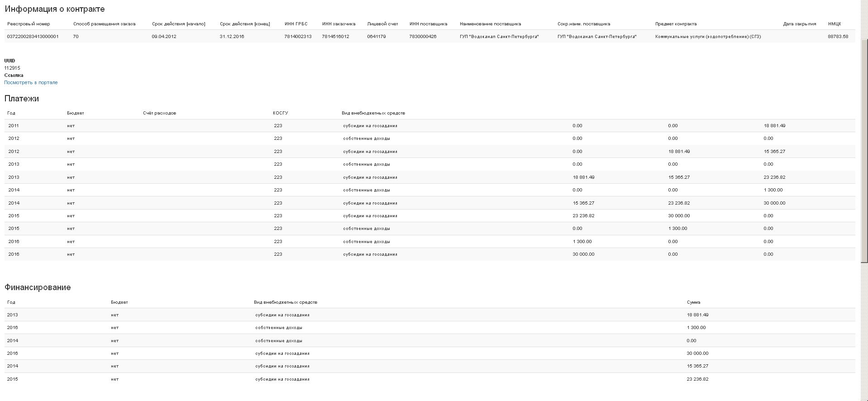Click the "Срок действия [начало]" header

click(178, 24)
